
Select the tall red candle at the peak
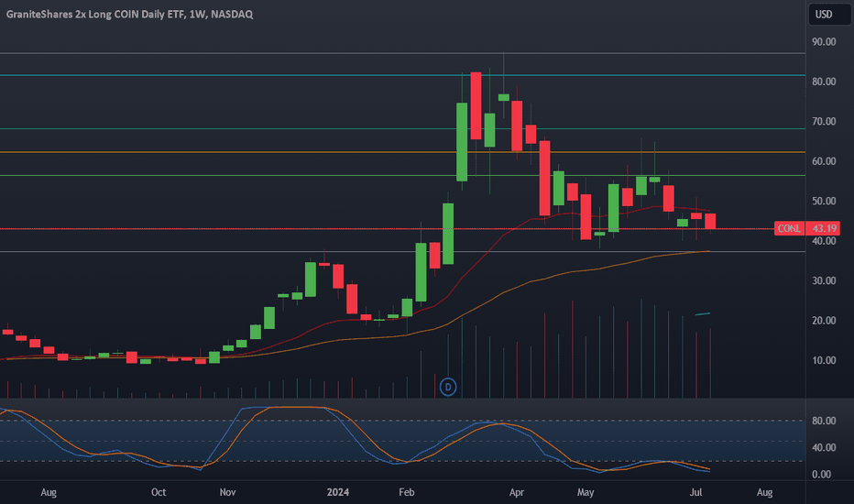click(x=476, y=105)
